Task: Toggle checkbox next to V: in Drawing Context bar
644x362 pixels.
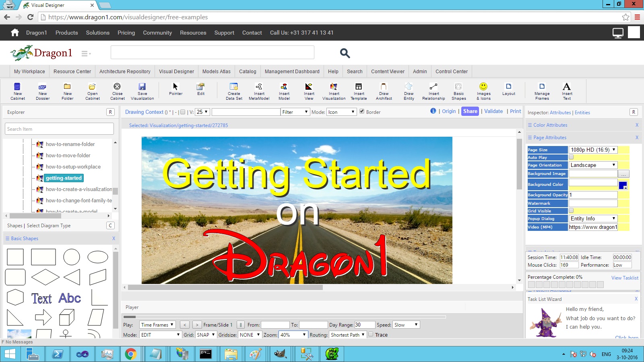Action: coord(183,112)
